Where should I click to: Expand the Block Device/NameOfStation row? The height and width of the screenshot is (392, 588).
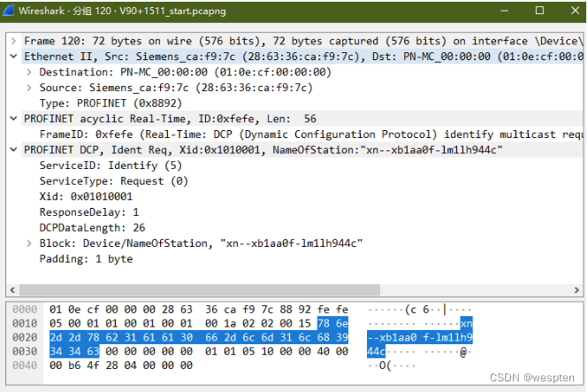point(29,243)
